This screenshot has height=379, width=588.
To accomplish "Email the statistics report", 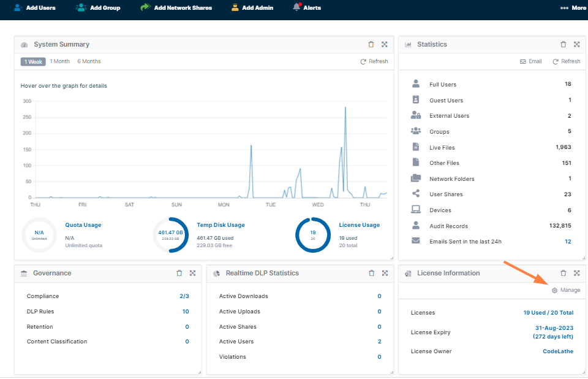I will coord(530,61).
